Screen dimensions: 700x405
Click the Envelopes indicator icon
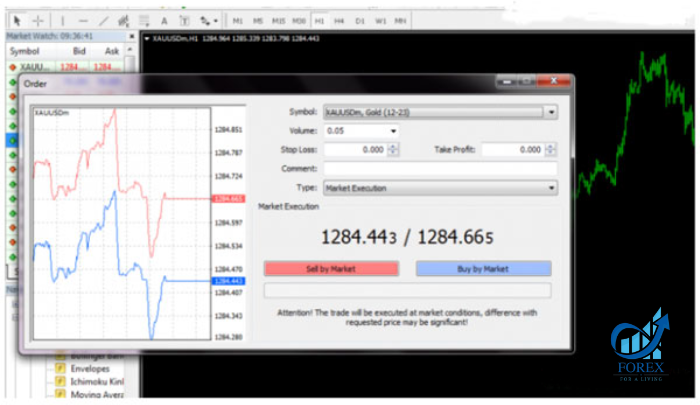tap(60, 369)
